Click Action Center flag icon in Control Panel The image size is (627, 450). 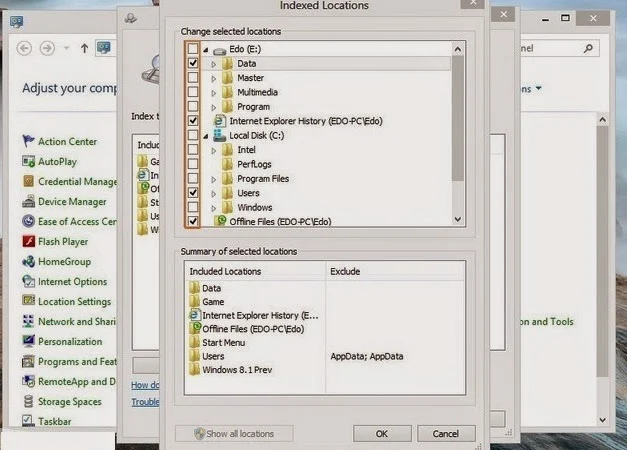(28, 141)
